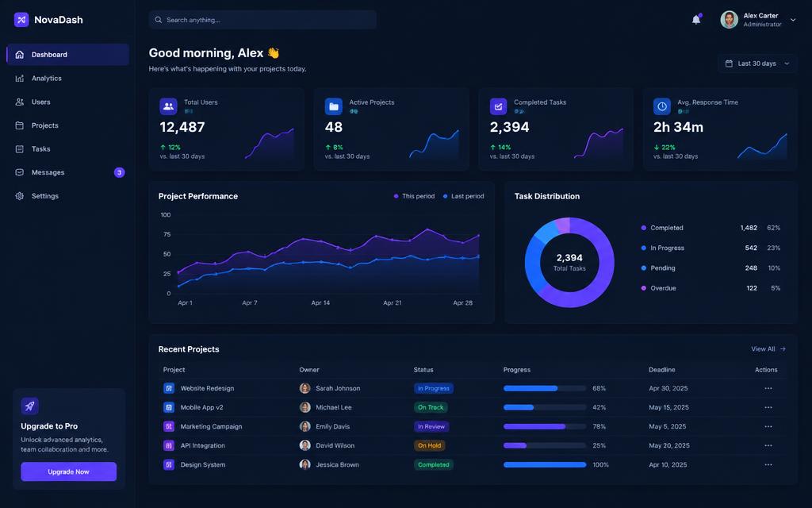Viewport: 812px width, 508px height.
Task: Click the Deadline column header
Action: [x=662, y=370]
